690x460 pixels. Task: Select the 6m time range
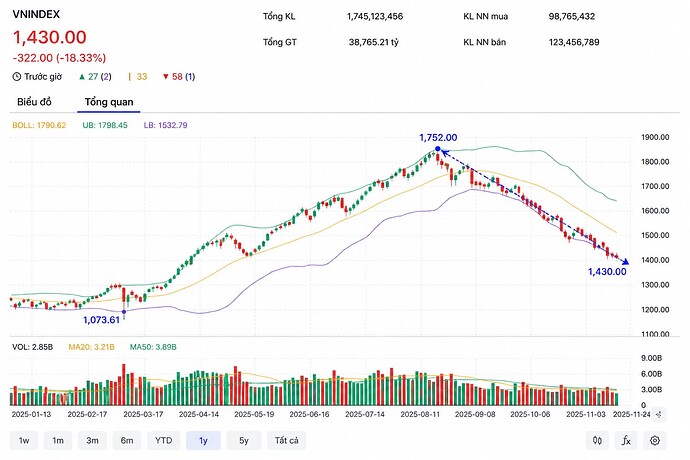click(127, 440)
